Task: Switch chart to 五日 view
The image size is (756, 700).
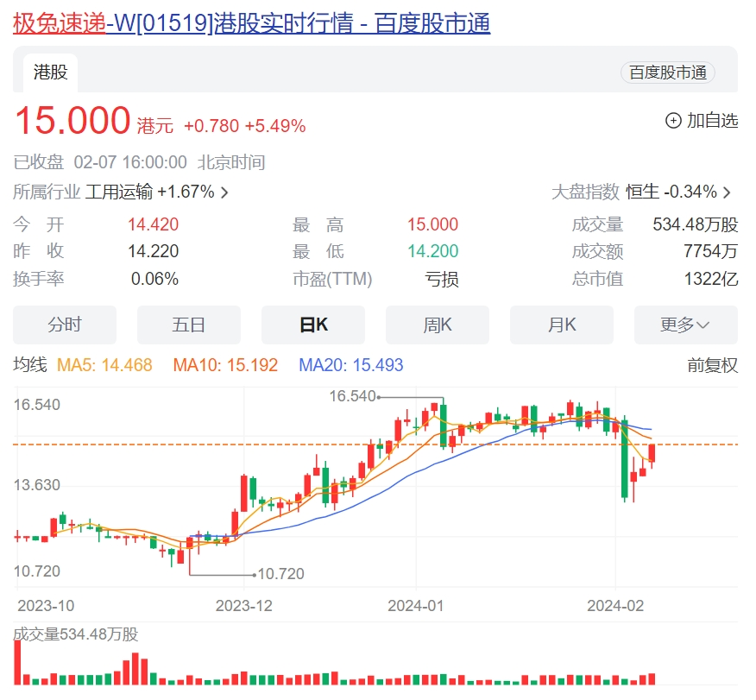Action: [x=188, y=325]
